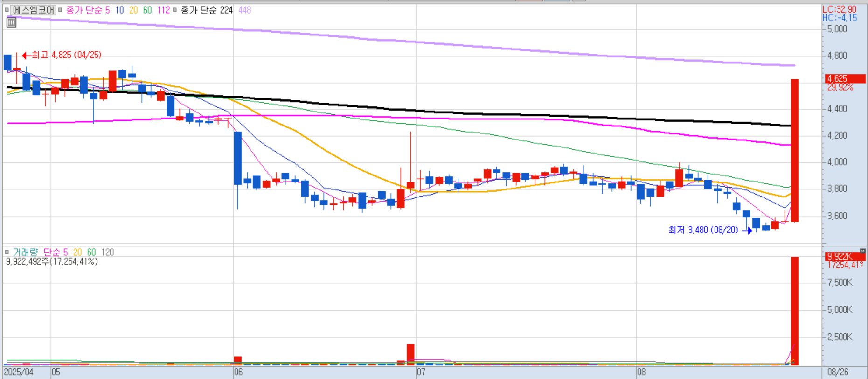Click the LC:32.90 indicator
Screen dimensions: 868x379
pos(839,9)
